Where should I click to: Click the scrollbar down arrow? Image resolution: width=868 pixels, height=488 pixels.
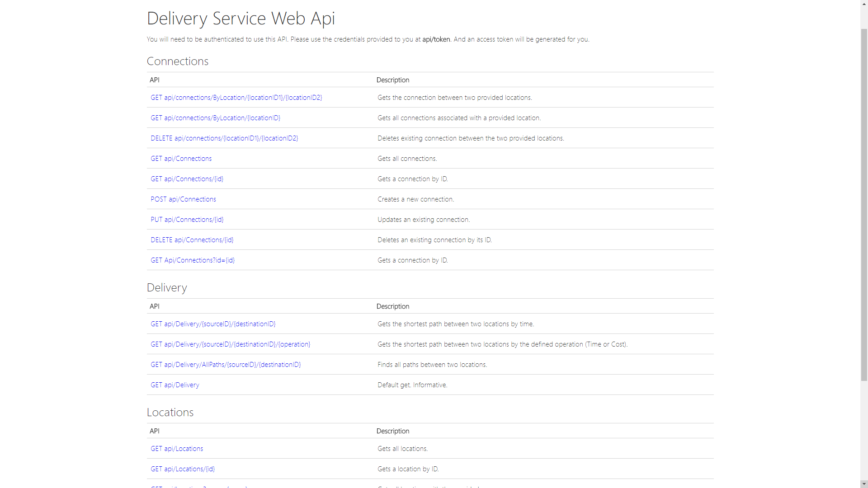point(864,484)
